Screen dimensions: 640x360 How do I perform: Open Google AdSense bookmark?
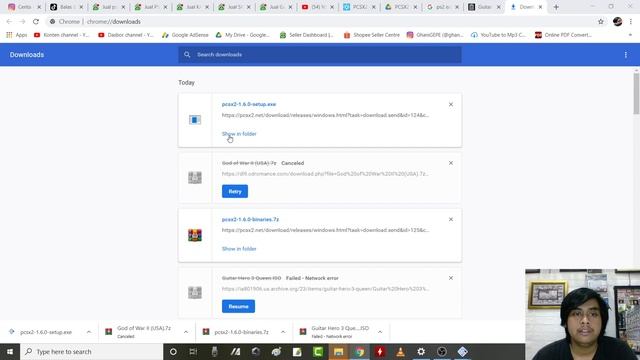click(x=185, y=35)
